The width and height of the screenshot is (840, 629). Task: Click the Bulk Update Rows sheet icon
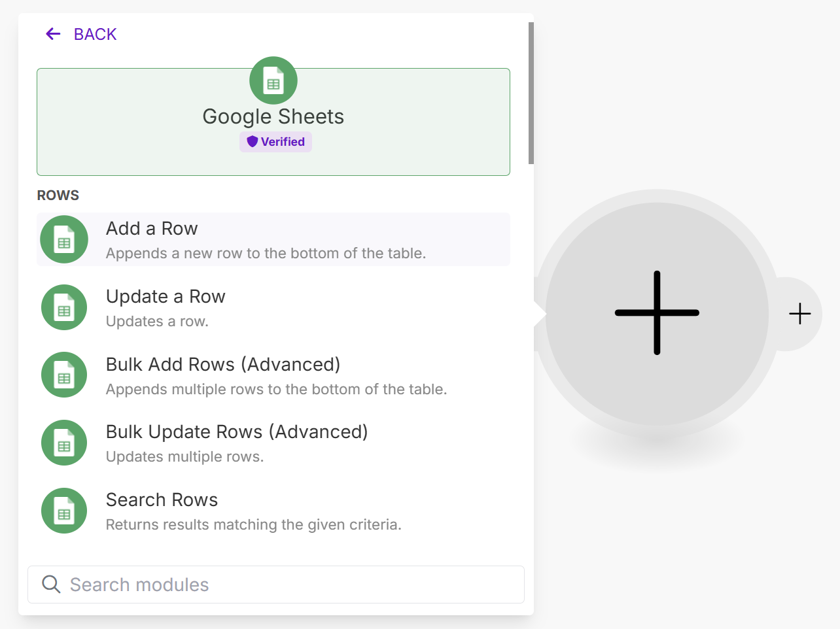pyautogui.click(x=64, y=443)
